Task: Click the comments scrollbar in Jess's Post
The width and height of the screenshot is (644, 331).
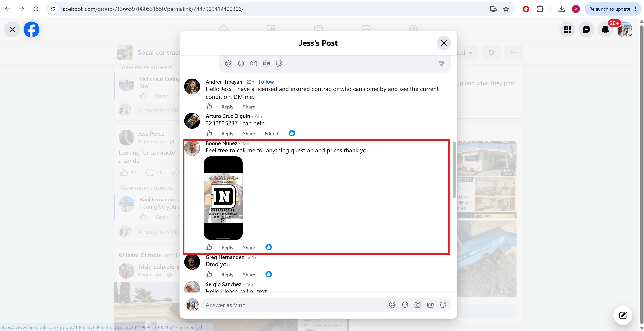Action: tap(454, 170)
